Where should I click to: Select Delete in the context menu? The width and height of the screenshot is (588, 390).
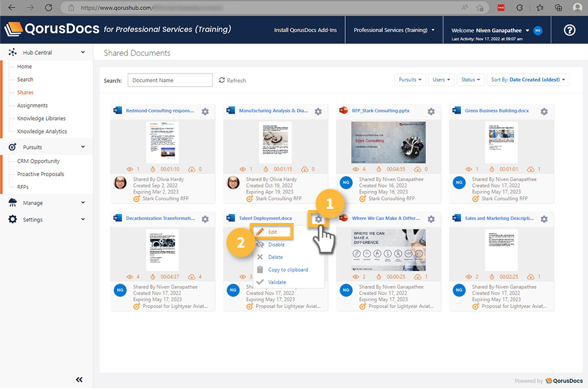tap(275, 257)
